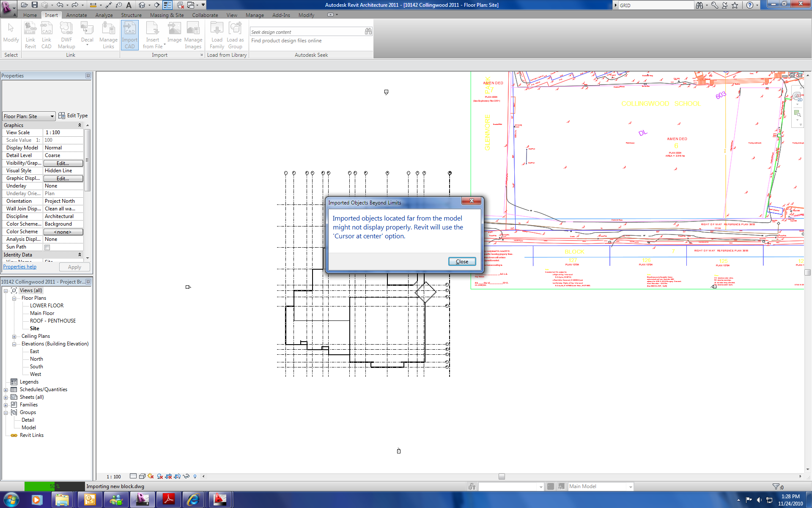Screen dimensions: 812x508
Task: Open the Manage Links tool
Action: [108, 35]
